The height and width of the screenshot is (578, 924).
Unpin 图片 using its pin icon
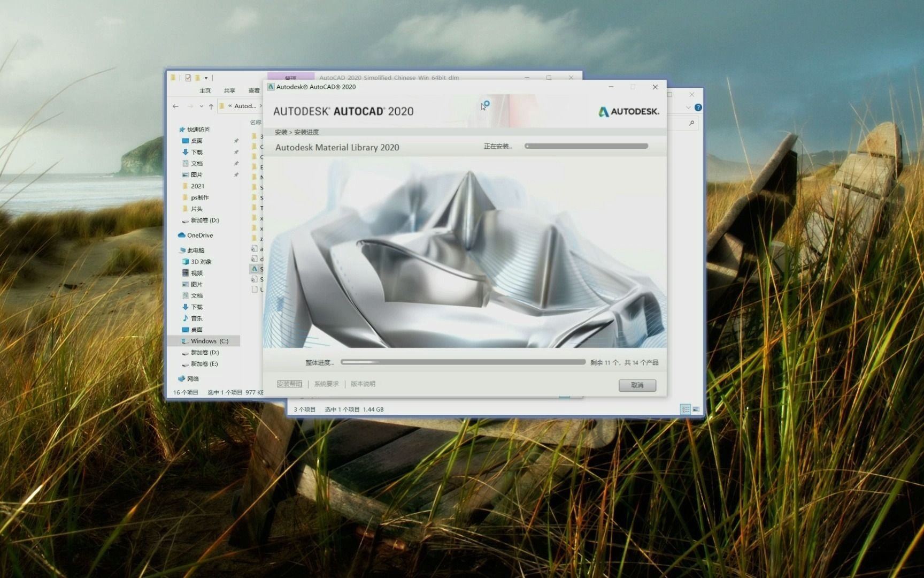pos(236,174)
